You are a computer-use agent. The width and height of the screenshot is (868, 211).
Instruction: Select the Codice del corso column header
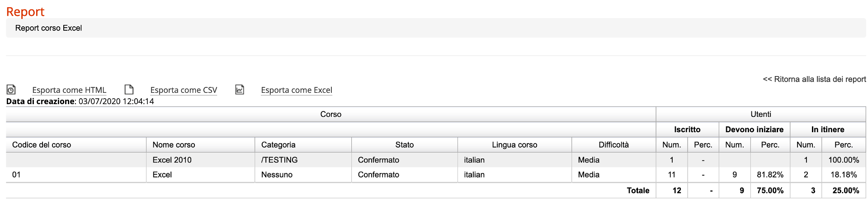tap(76, 145)
